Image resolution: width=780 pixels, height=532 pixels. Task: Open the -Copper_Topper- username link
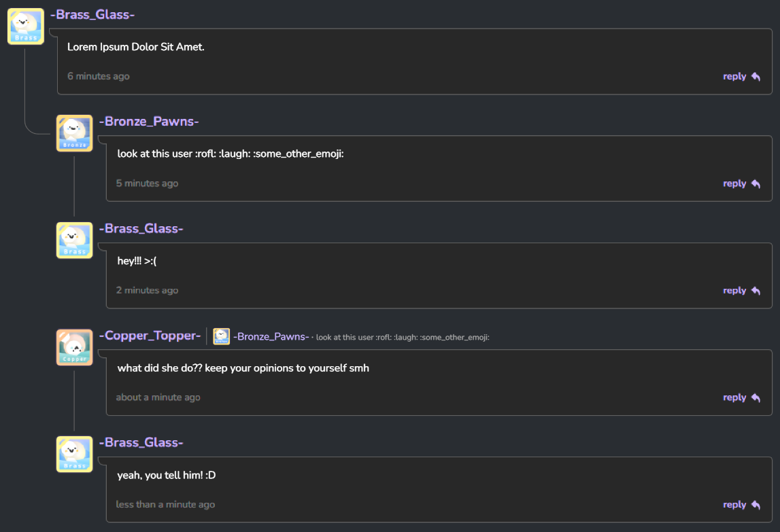150,336
